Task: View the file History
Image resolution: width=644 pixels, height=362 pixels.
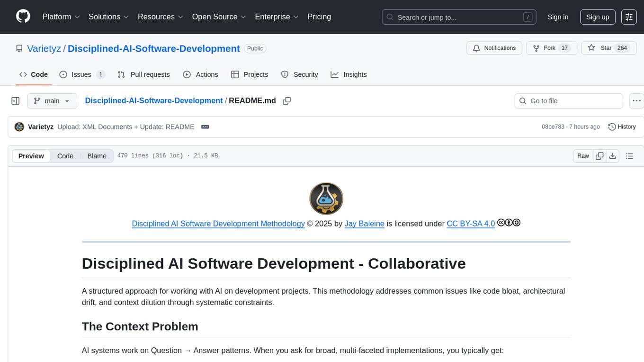Action: pos(622,127)
